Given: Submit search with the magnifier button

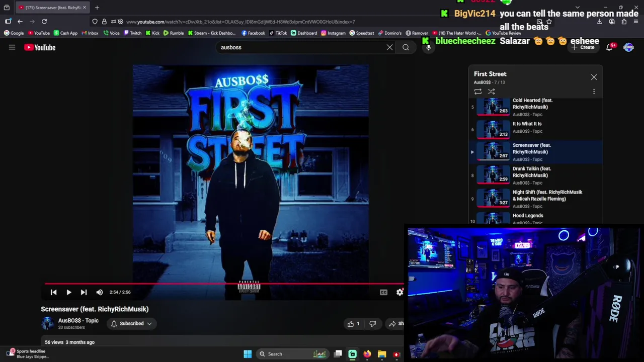Looking at the screenshot, I should pos(406,47).
